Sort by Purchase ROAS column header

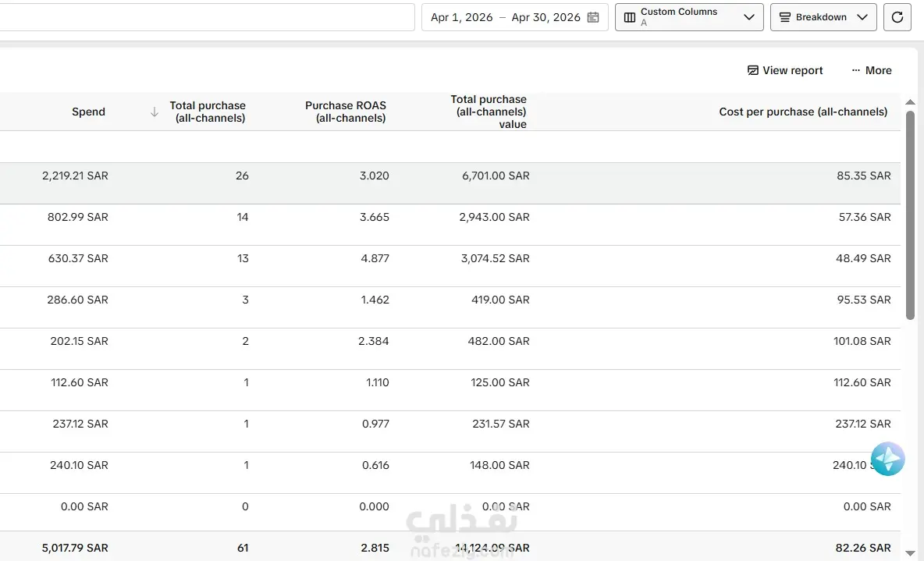[345, 112]
